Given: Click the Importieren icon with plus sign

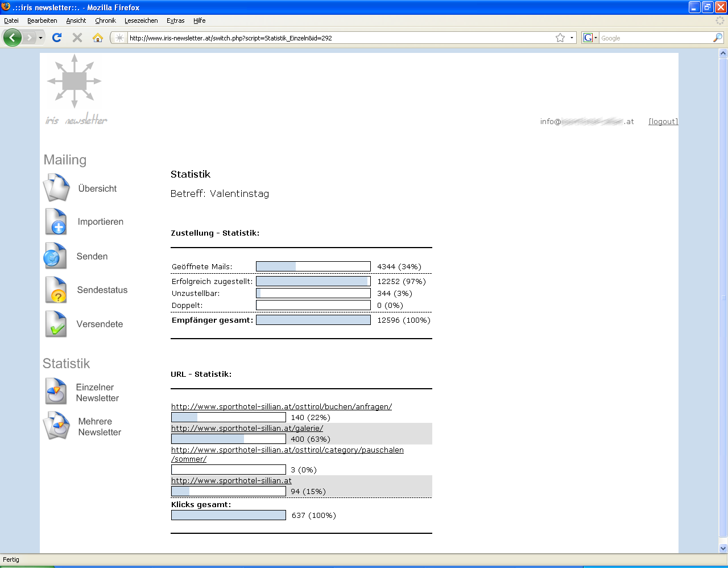Looking at the screenshot, I should coord(56,222).
